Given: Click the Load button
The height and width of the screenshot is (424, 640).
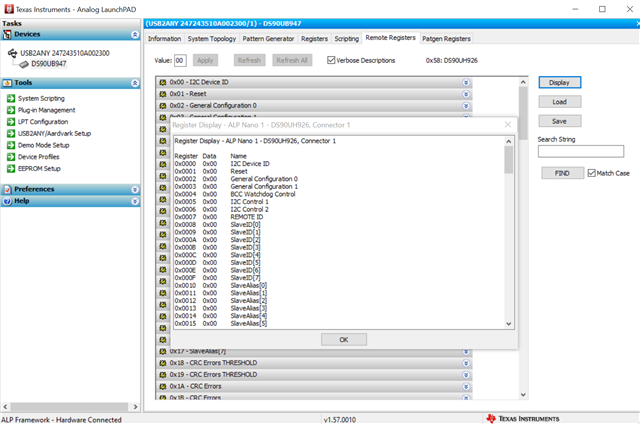Looking at the screenshot, I should pyautogui.click(x=559, y=102).
